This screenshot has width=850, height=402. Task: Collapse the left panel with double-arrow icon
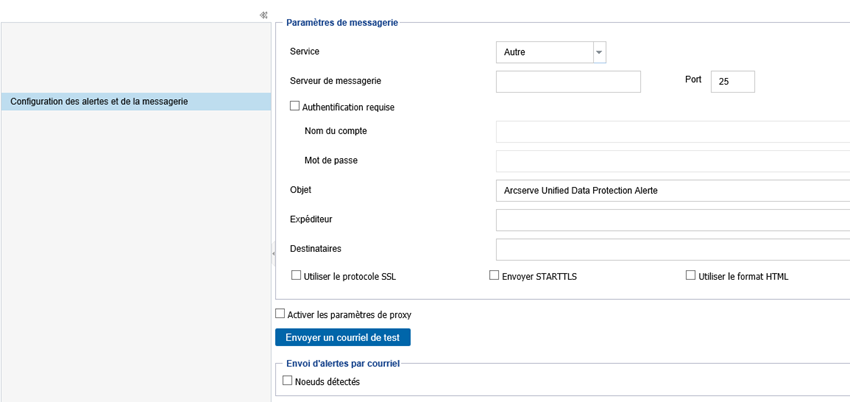coord(263,15)
